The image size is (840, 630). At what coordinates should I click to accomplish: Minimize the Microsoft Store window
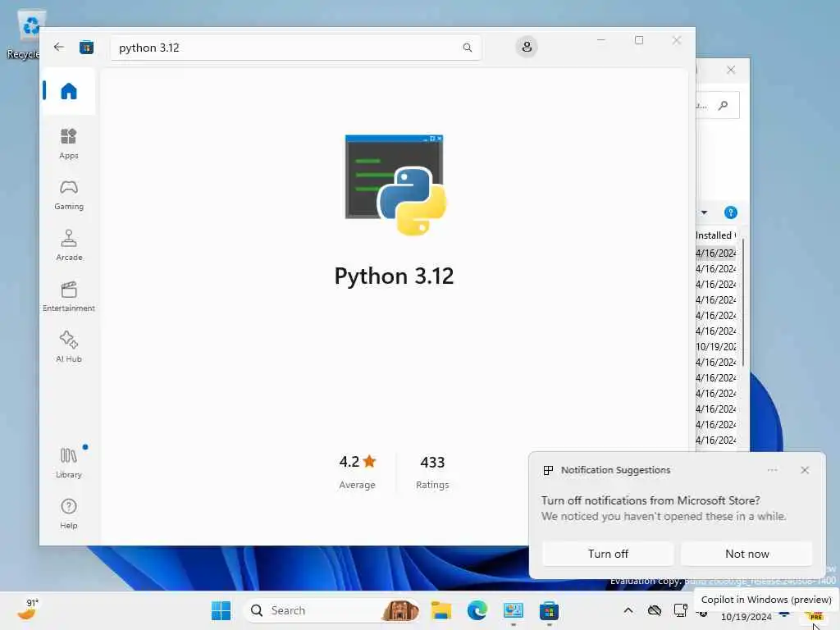click(601, 40)
